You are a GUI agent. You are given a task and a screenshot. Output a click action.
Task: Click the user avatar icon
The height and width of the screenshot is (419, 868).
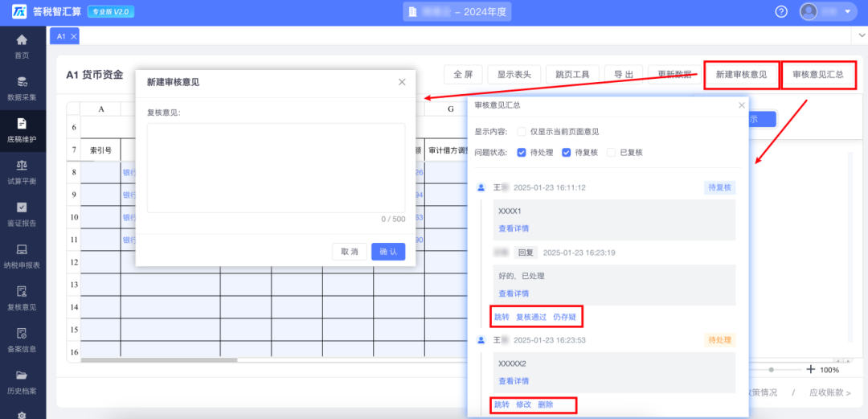pyautogui.click(x=809, y=11)
